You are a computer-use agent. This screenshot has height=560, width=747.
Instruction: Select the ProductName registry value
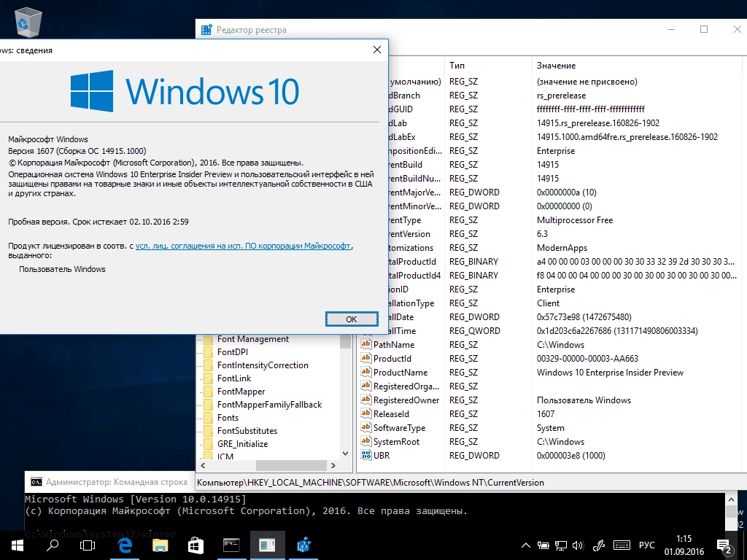[400, 373]
